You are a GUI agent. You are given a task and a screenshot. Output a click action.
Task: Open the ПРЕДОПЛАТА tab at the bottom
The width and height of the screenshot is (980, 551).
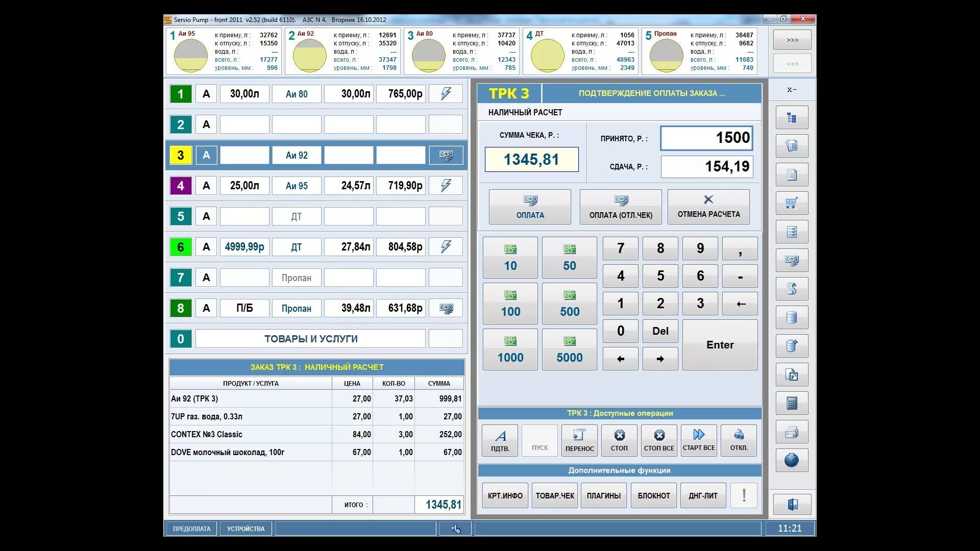191,529
